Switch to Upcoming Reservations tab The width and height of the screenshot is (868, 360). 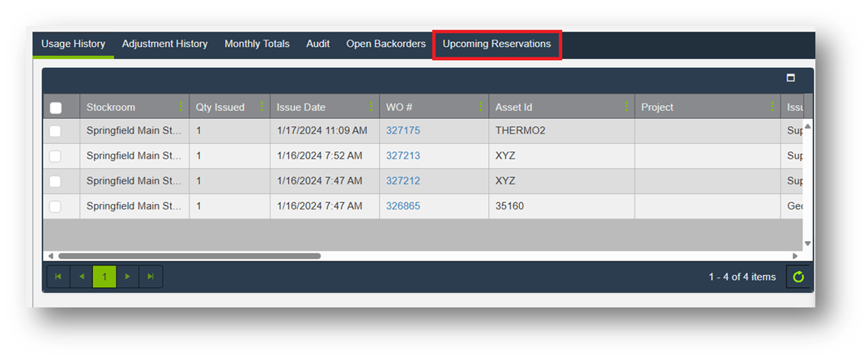coord(496,44)
